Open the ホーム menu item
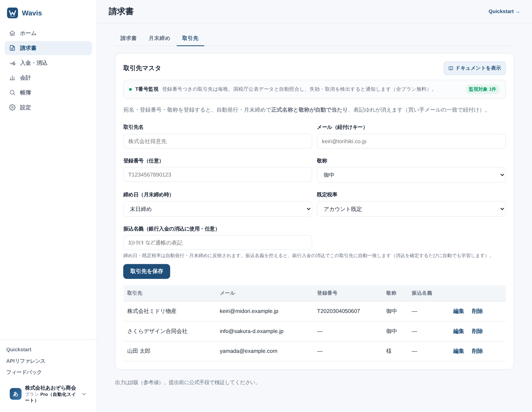The height and width of the screenshot is (412, 532). 48,33
